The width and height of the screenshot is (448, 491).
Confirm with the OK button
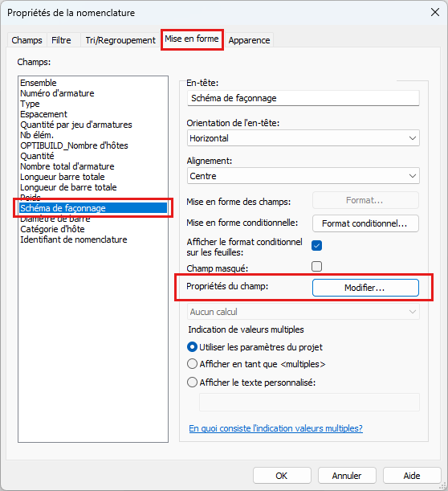coord(282,476)
